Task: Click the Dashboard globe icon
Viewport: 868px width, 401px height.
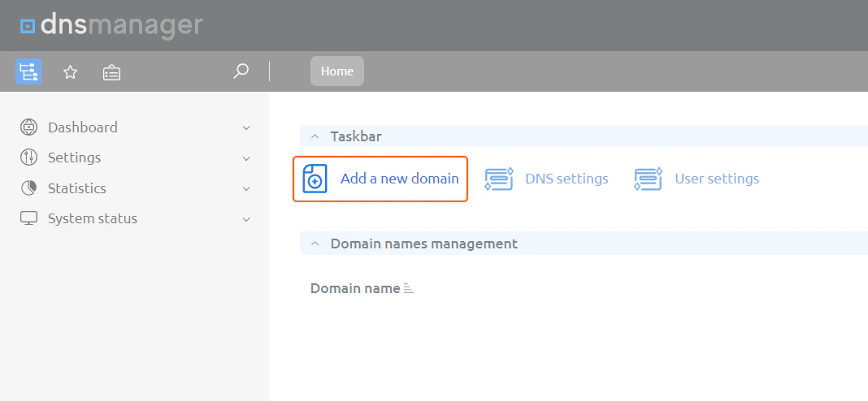Action: [28, 127]
